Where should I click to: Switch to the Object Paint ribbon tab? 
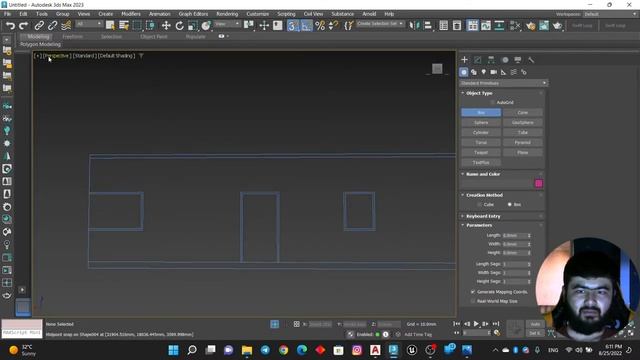coord(153,36)
